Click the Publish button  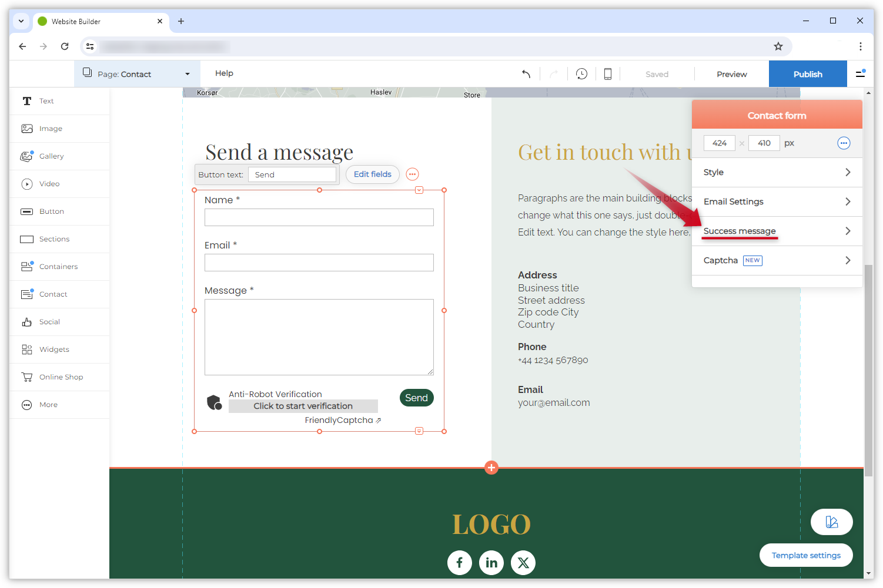click(x=808, y=74)
